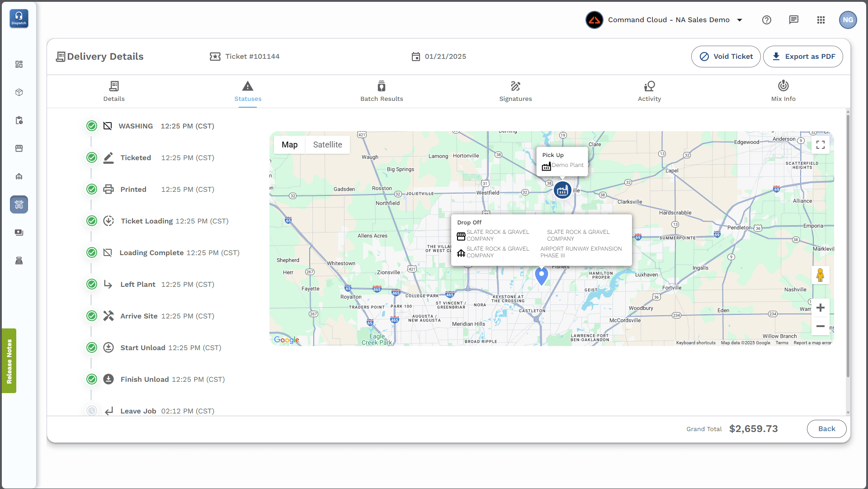Open the apps grid launcher
The width and height of the screenshot is (868, 489).
(821, 20)
